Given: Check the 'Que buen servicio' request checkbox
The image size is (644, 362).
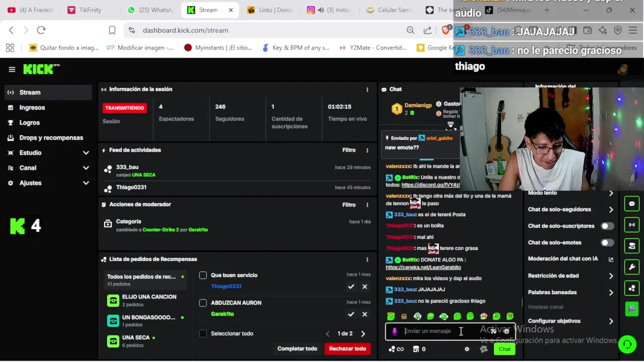Looking at the screenshot, I should point(203,276).
